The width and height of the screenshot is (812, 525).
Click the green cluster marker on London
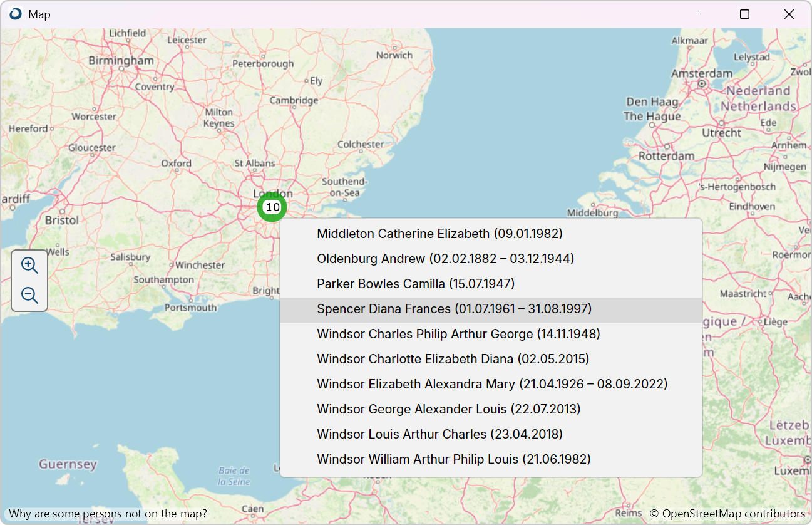point(272,207)
